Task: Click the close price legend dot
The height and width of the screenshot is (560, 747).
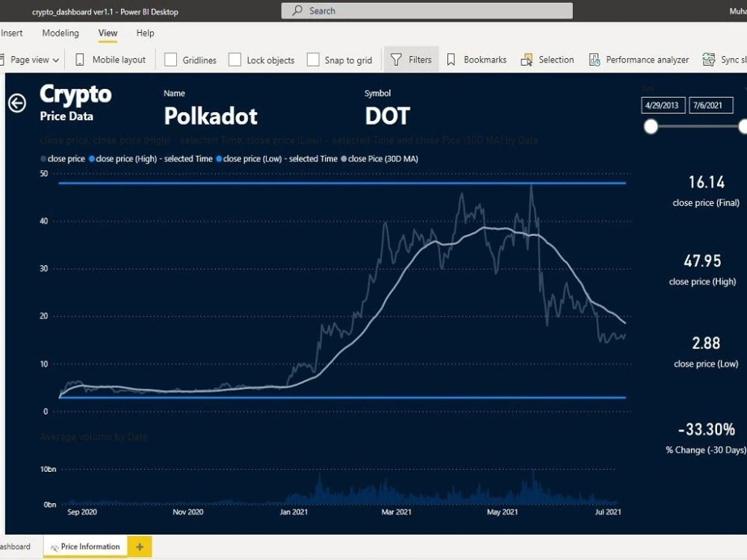Action: 43,159
